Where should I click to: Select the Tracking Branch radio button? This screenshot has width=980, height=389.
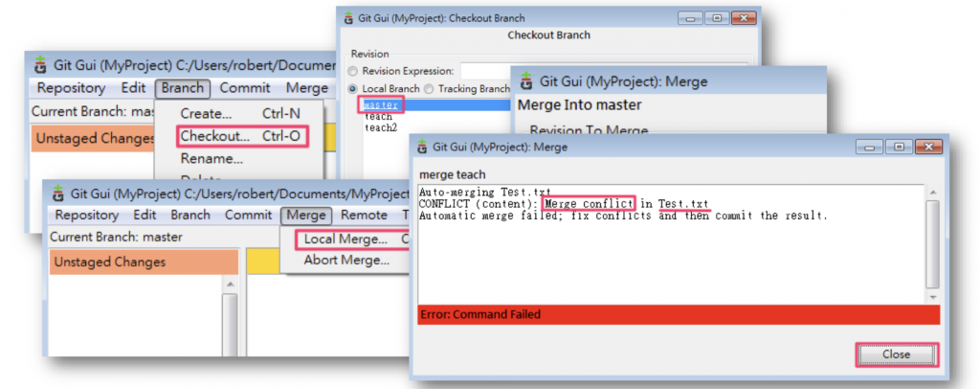[x=430, y=89]
